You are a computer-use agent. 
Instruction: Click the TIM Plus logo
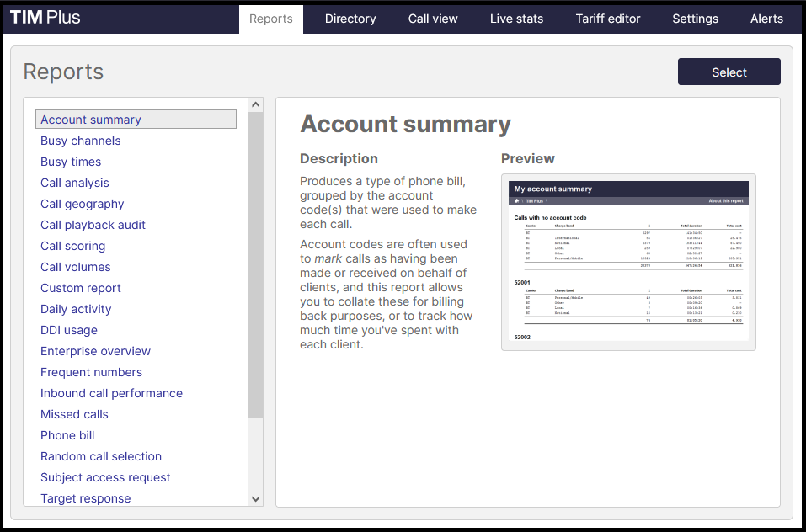[45, 16]
